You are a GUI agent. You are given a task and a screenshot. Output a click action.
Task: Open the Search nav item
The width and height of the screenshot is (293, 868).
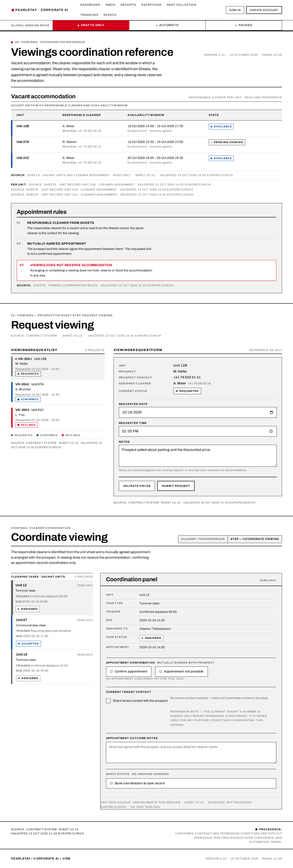[x=110, y=15]
